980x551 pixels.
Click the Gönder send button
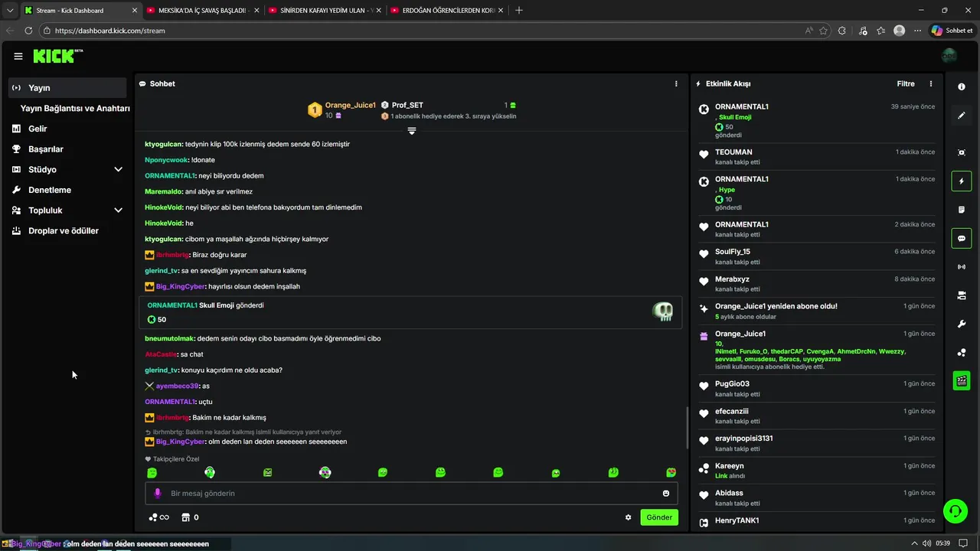[x=659, y=517]
